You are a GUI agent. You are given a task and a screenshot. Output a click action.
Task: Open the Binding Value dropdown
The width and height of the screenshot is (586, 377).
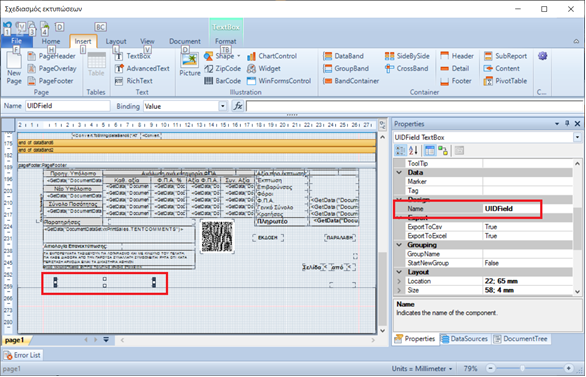click(223, 106)
